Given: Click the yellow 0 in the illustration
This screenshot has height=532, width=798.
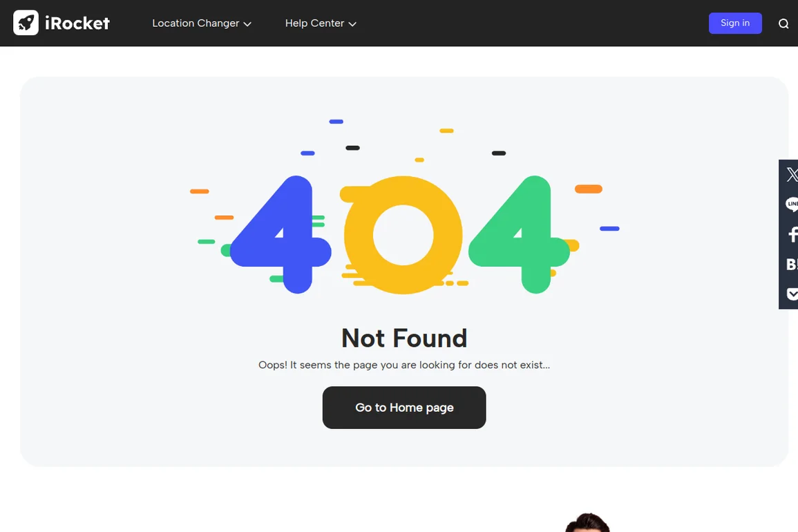Looking at the screenshot, I should (x=403, y=235).
